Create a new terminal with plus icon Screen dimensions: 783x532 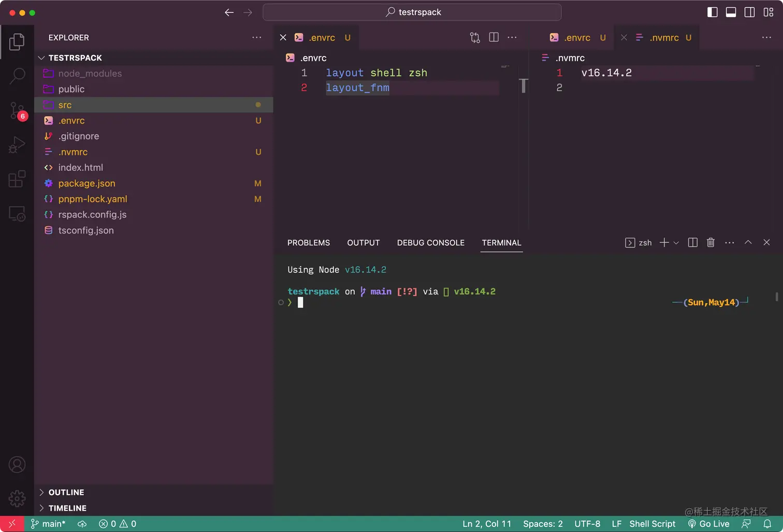click(664, 243)
